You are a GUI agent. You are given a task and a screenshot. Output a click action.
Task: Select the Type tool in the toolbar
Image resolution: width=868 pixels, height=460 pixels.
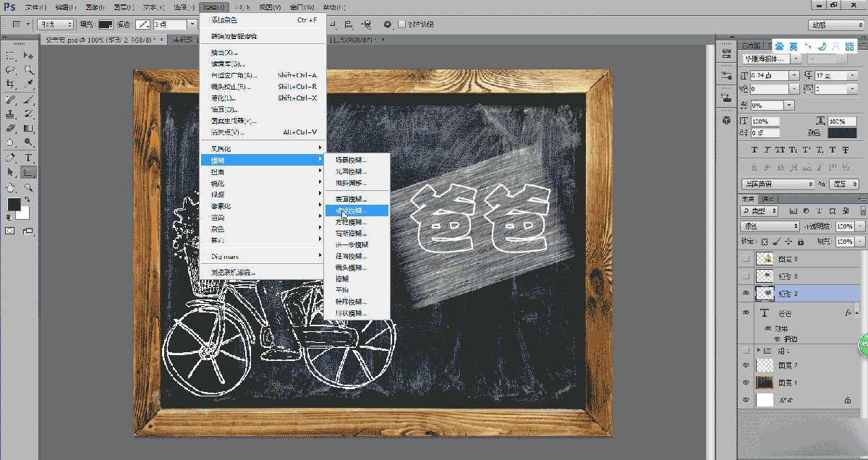click(27, 156)
